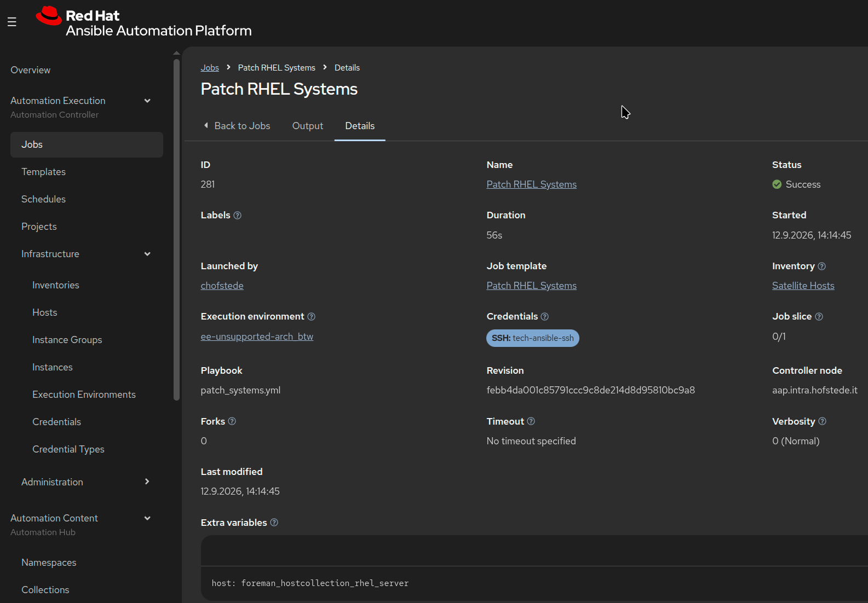Viewport: 868px width, 603px height.
Task: Click the Started timestamp value
Action: [812, 235]
